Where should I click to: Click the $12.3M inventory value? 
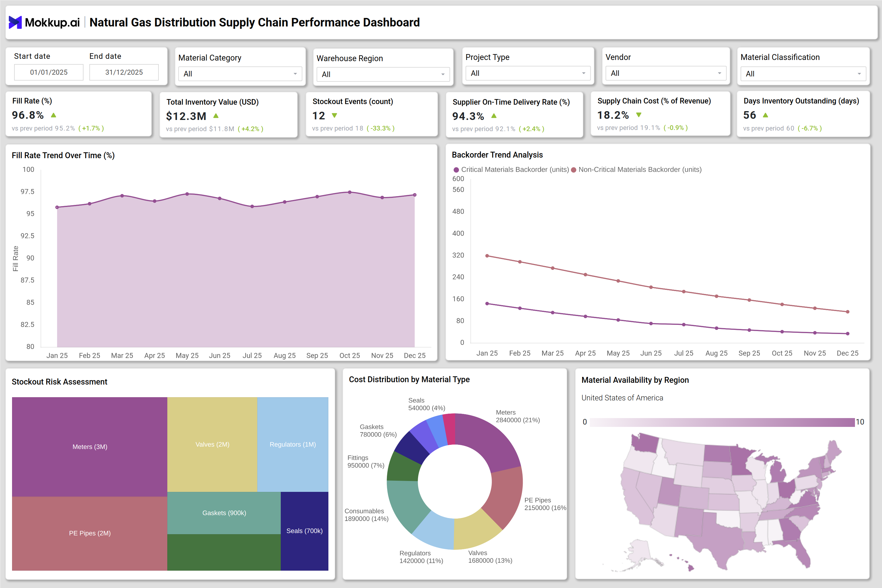click(x=186, y=116)
